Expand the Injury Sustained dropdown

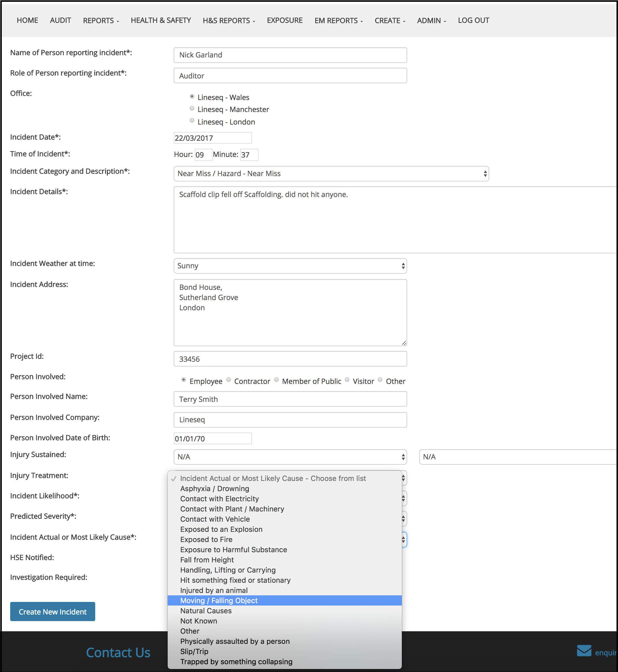(290, 457)
